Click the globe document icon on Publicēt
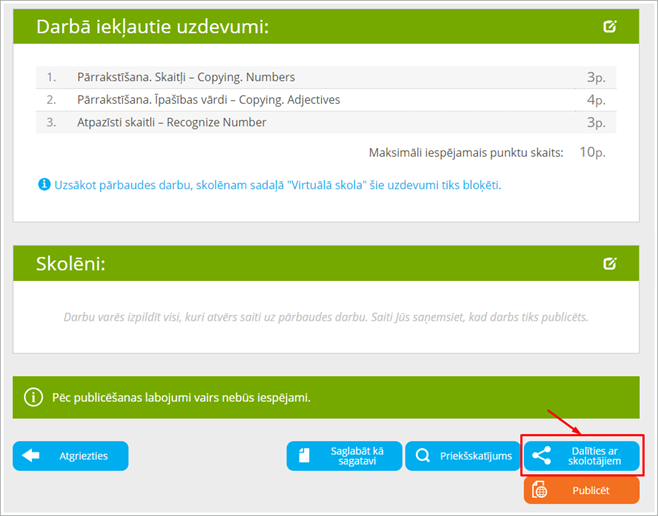 pos(541,490)
